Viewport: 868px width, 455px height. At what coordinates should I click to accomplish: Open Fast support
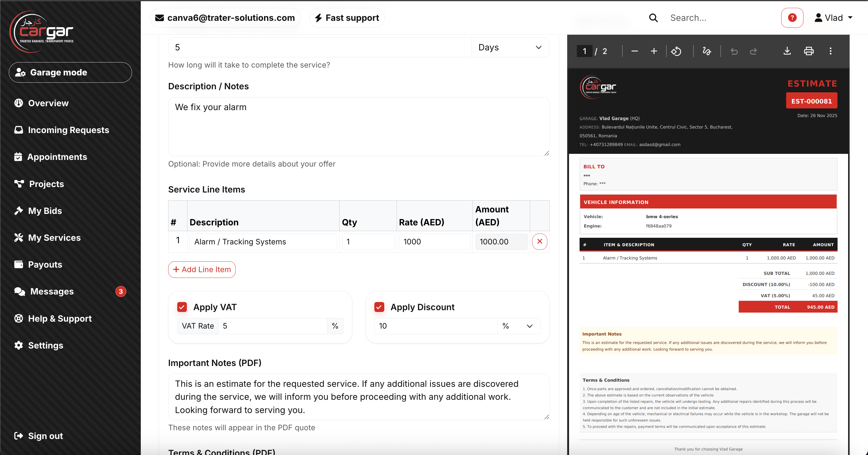[346, 17]
